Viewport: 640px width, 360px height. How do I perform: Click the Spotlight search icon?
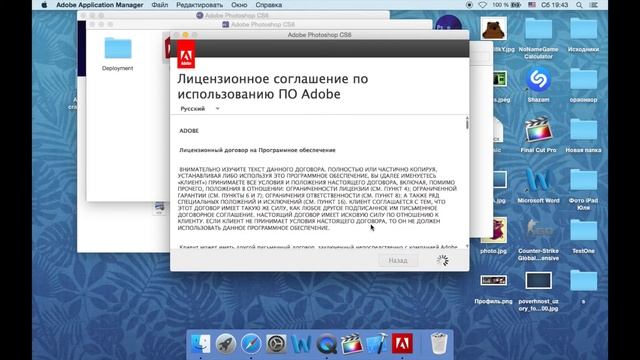coord(579,5)
